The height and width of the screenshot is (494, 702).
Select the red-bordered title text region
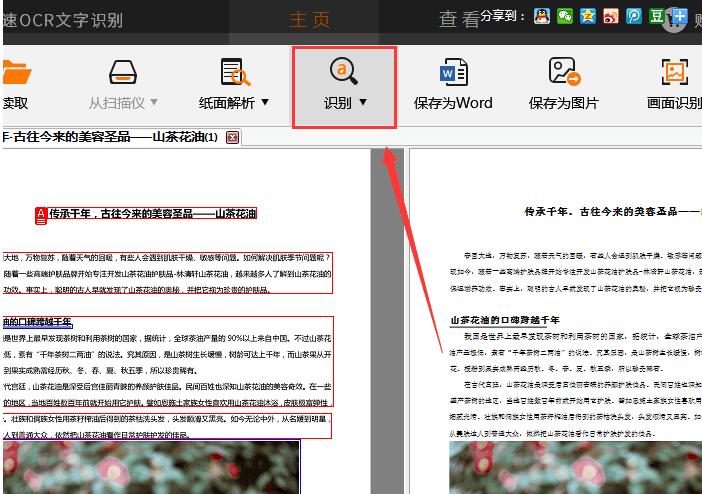point(152,214)
